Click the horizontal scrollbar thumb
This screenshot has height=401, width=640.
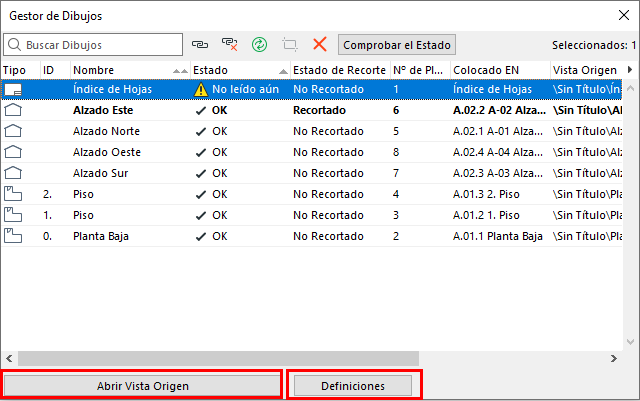218,359
